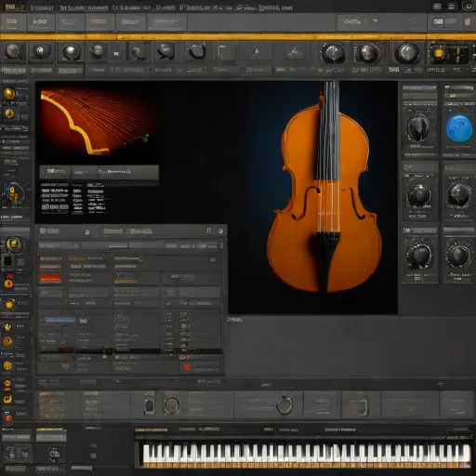
Task: Click the first silver knob in top row
Action: coord(13,51)
